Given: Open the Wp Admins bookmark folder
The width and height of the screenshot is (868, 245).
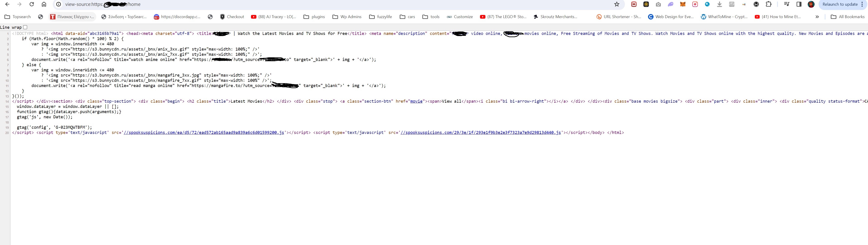Looking at the screenshot, I should pyautogui.click(x=347, y=17).
